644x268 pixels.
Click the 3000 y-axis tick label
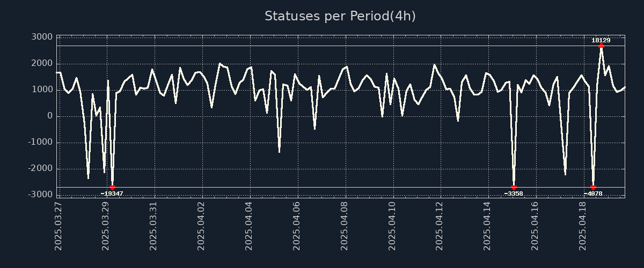coord(42,37)
